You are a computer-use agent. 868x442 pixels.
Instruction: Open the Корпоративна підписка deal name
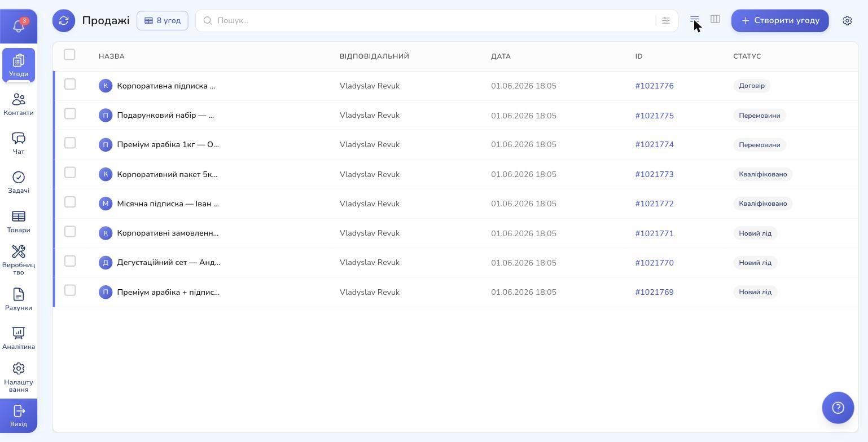coord(166,86)
